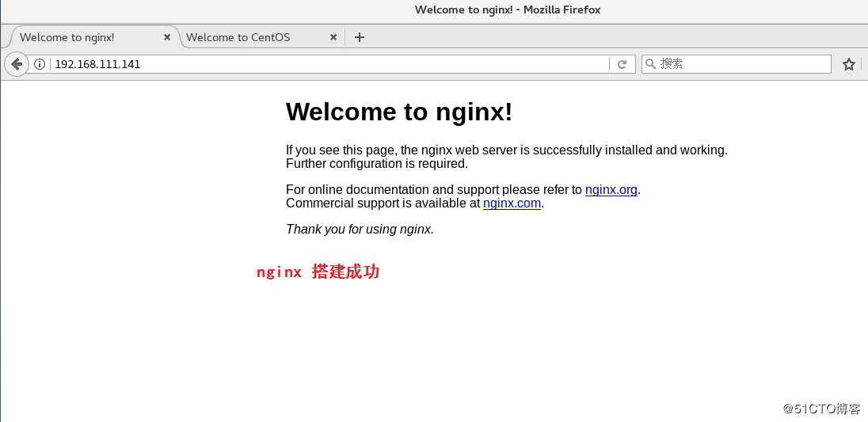Close the Welcome to nginx! tab
Image resolution: width=868 pixels, height=422 pixels.
tap(166, 38)
